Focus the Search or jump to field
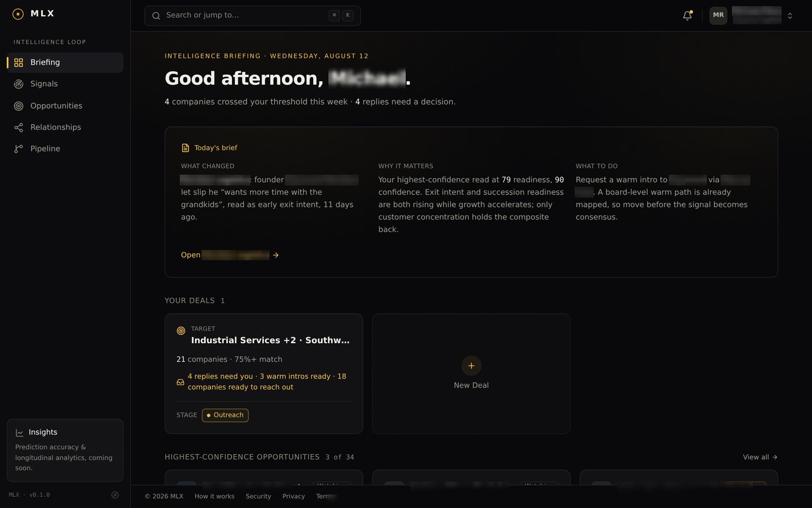 point(252,16)
